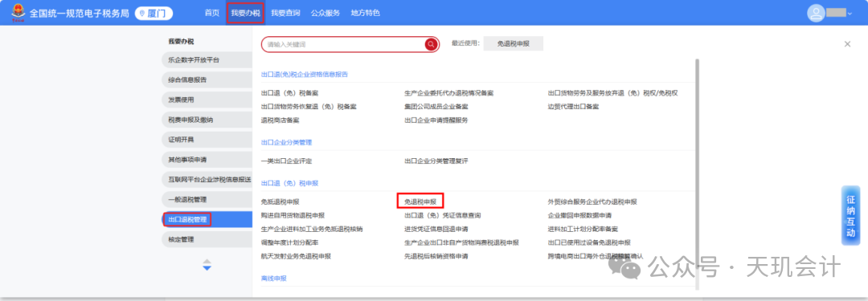Open 免抵退税申报 link

point(280,202)
